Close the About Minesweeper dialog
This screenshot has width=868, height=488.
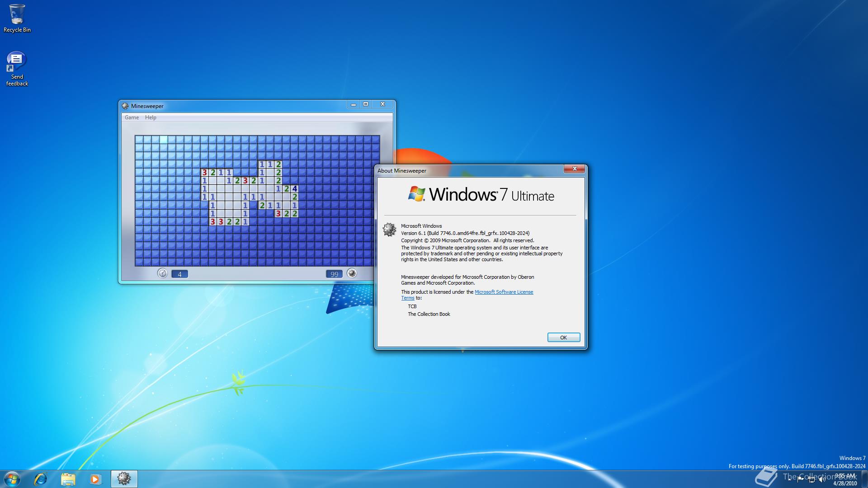point(575,169)
